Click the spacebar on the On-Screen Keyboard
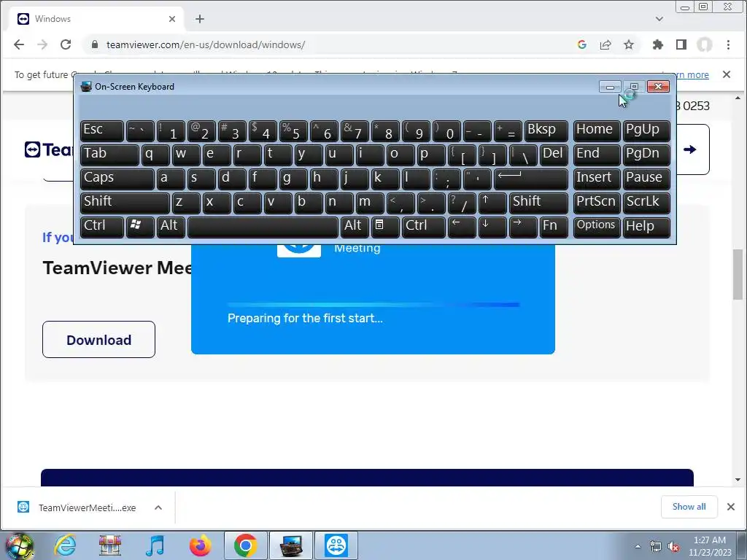This screenshot has height=560, width=747. (x=263, y=227)
